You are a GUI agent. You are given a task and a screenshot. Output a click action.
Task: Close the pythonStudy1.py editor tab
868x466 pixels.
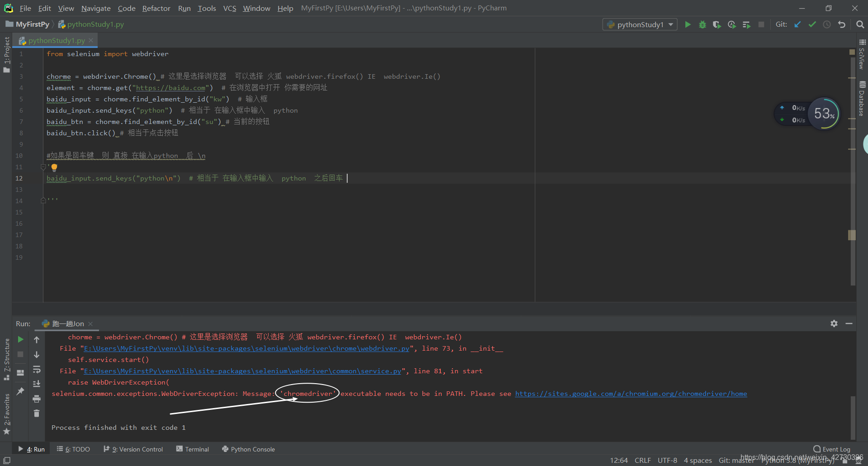[91, 40]
